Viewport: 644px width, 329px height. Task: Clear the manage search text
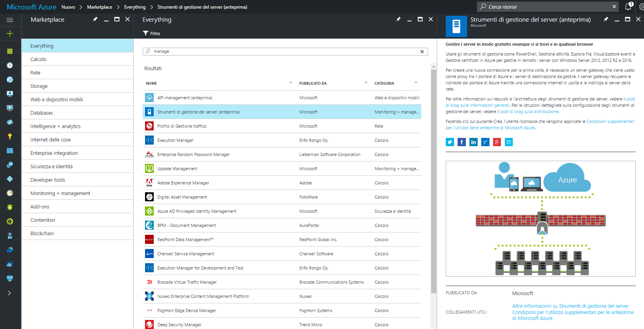[422, 52]
